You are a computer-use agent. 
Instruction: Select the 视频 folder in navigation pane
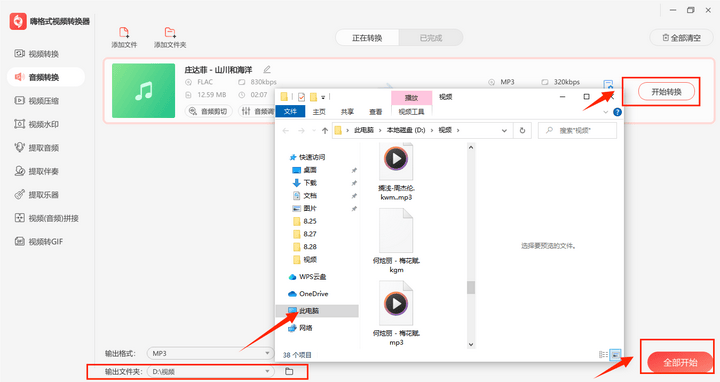(x=305, y=260)
